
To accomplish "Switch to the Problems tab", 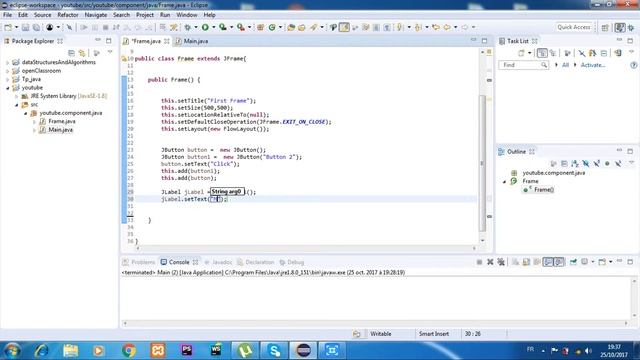I will pyautogui.click(x=139, y=262).
